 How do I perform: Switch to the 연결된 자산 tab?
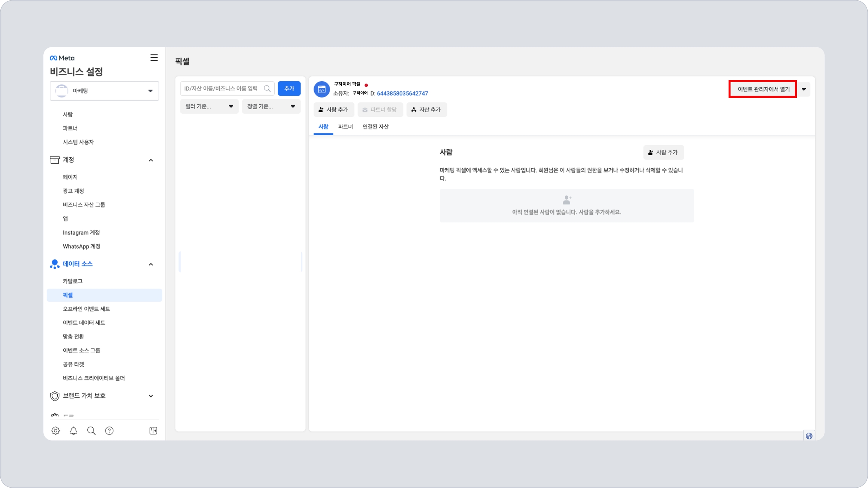[375, 127]
